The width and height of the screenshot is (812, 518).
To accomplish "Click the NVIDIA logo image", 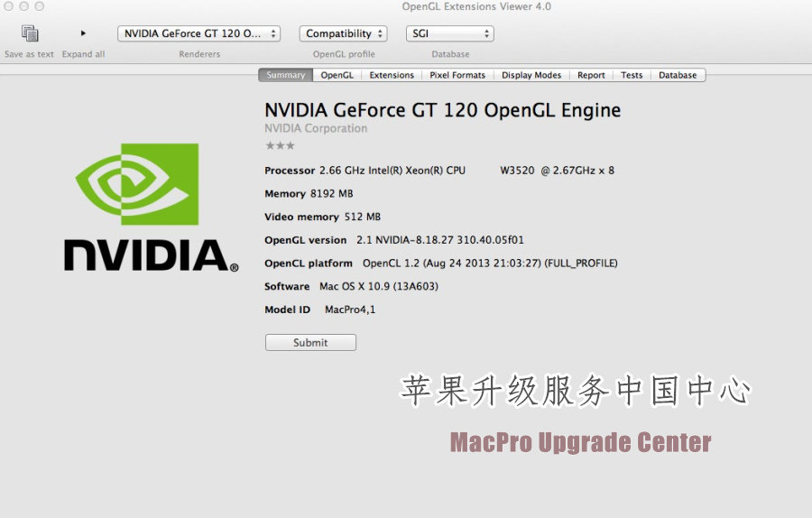I will pos(151,208).
